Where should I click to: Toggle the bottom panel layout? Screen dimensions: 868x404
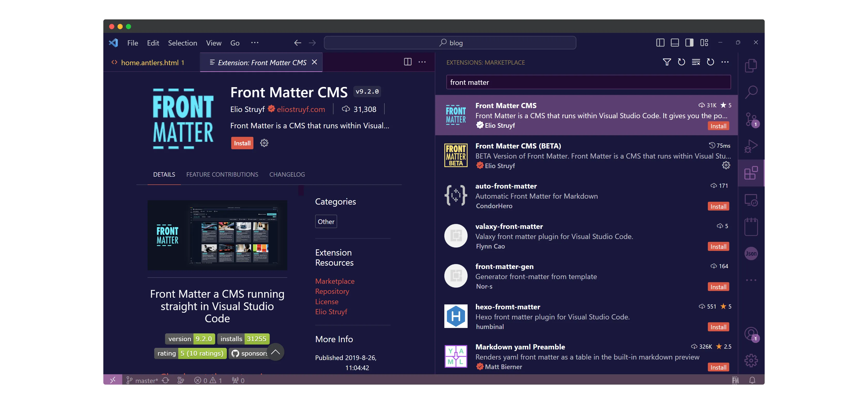click(x=675, y=42)
